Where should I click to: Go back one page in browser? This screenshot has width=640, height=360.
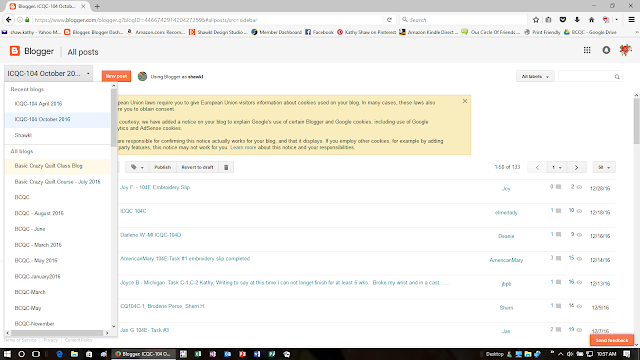click(x=8, y=20)
